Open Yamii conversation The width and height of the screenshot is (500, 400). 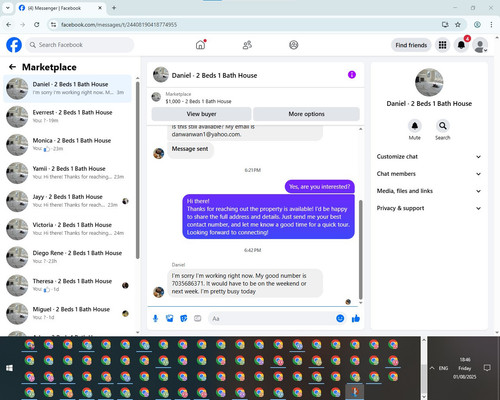(67, 173)
